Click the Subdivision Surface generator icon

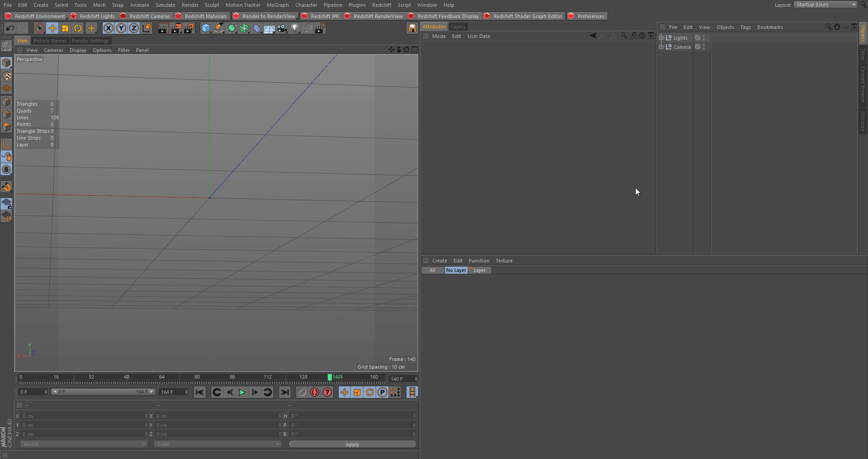231,28
